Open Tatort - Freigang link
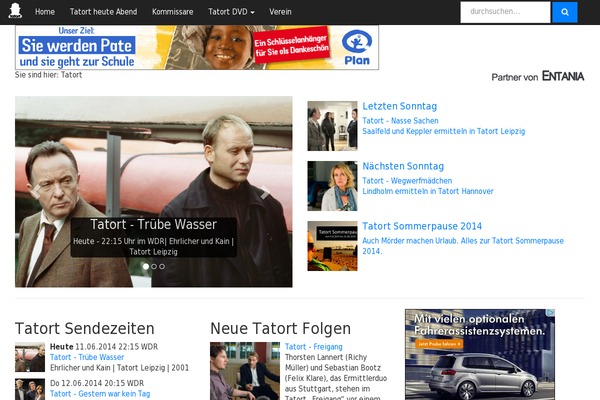Screen dimensions: 600x400 (313, 347)
